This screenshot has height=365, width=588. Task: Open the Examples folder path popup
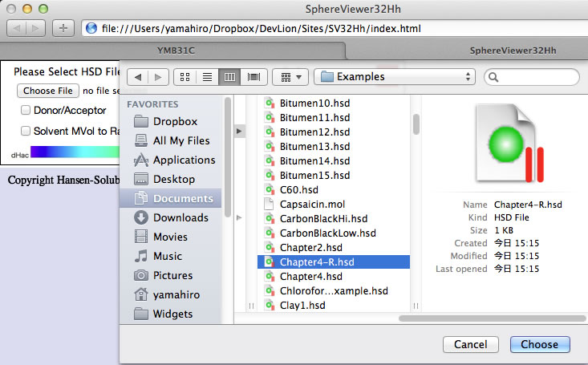(395, 77)
